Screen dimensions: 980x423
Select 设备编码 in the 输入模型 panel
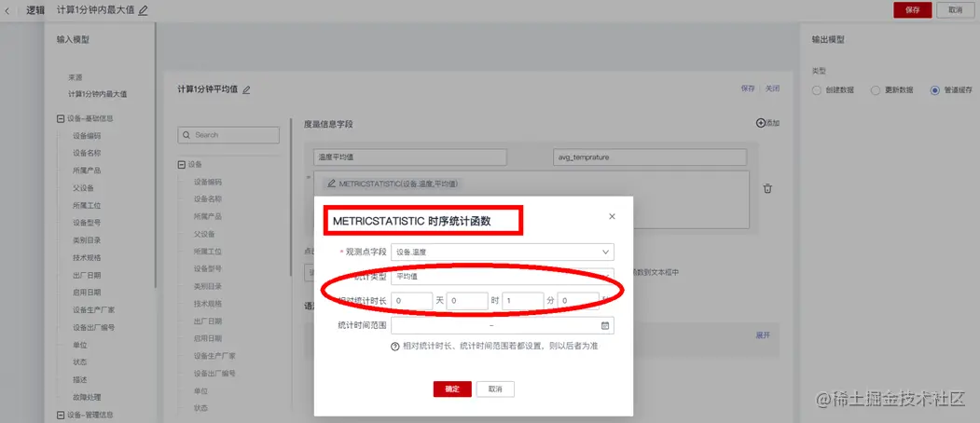87,136
